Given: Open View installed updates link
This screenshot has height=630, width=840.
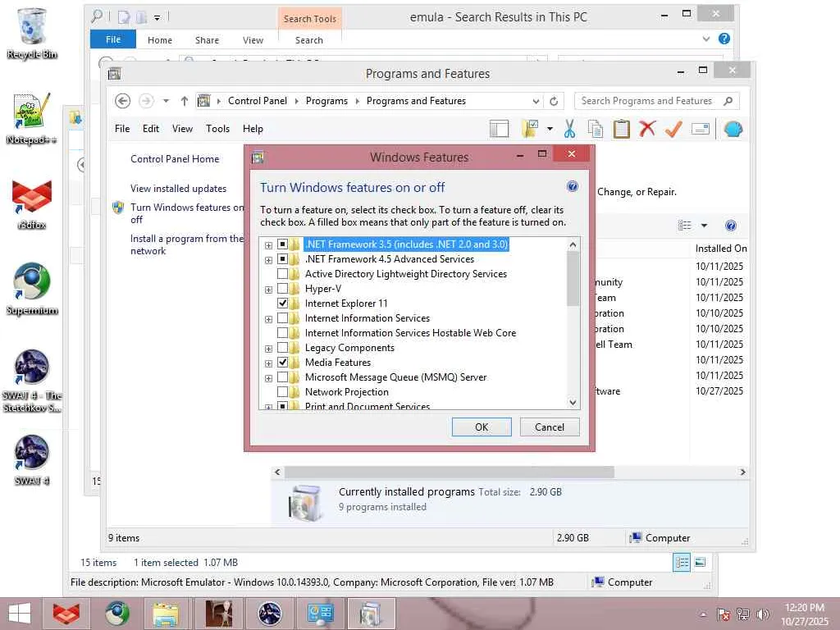Looking at the screenshot, I should pyautogui.click(x=178, y=189).
